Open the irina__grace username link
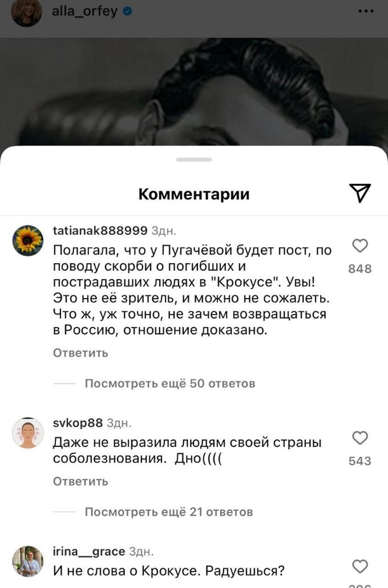The width and height of the screenshot is (388, 588). pos(89,551)
